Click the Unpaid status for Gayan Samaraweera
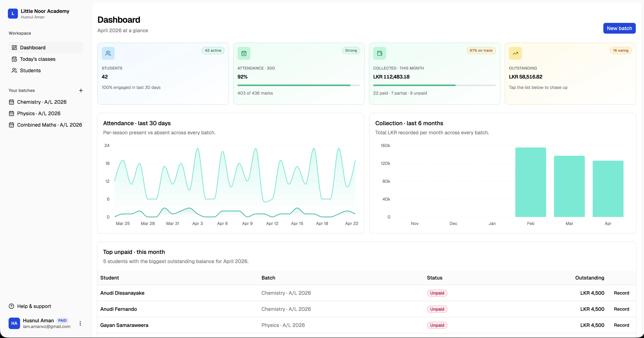The height and width of the screenshot is (338, 644). point(437,325)
